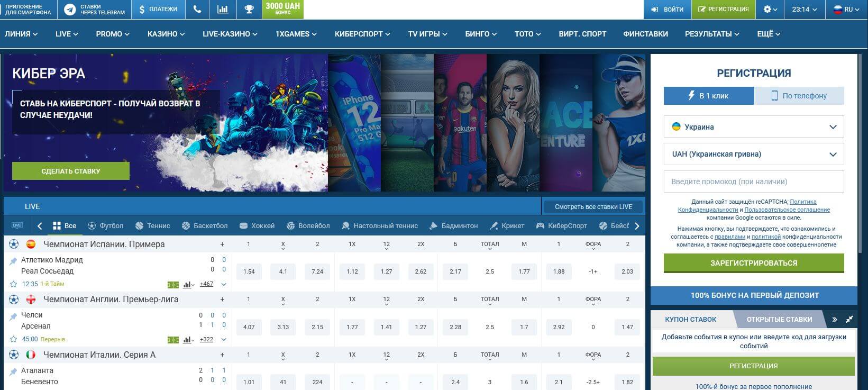868x390 pixels.
Task: Click the phone callback icon in top bar
Action: pyautogui.click(x=197, y=10)
